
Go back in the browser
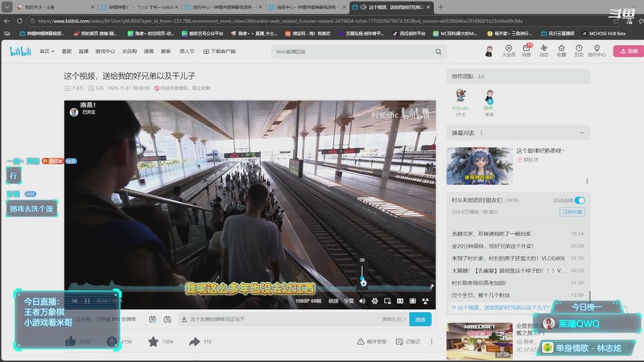tap(7, 21)
